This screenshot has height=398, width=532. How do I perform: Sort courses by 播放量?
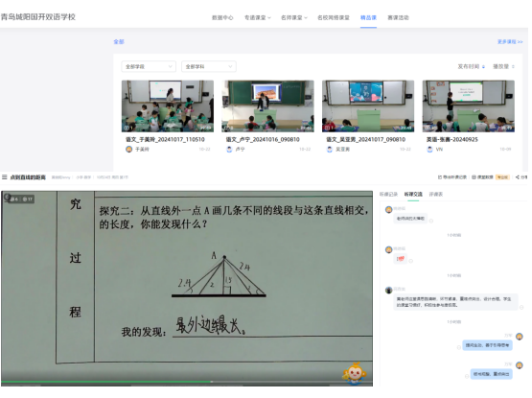click(x=503, y=66)
